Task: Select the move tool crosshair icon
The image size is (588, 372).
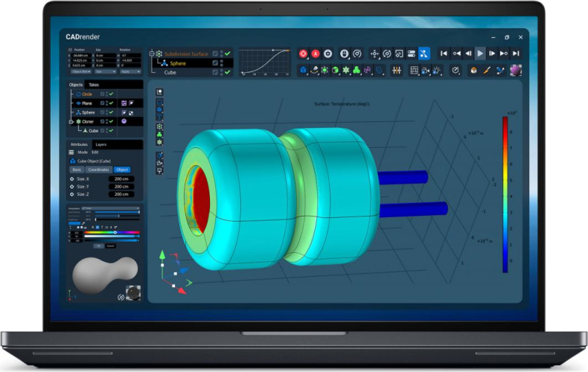Action: click(374, 54)
